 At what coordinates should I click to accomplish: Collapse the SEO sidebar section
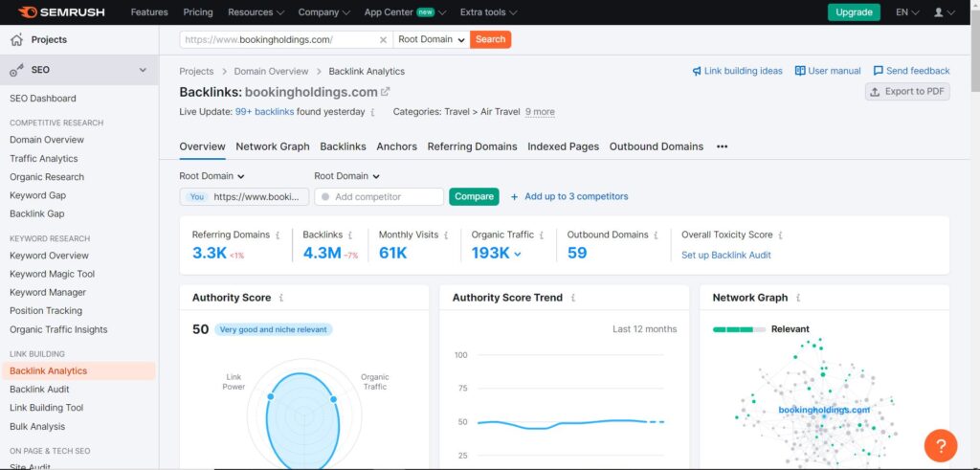coord(143,70)
